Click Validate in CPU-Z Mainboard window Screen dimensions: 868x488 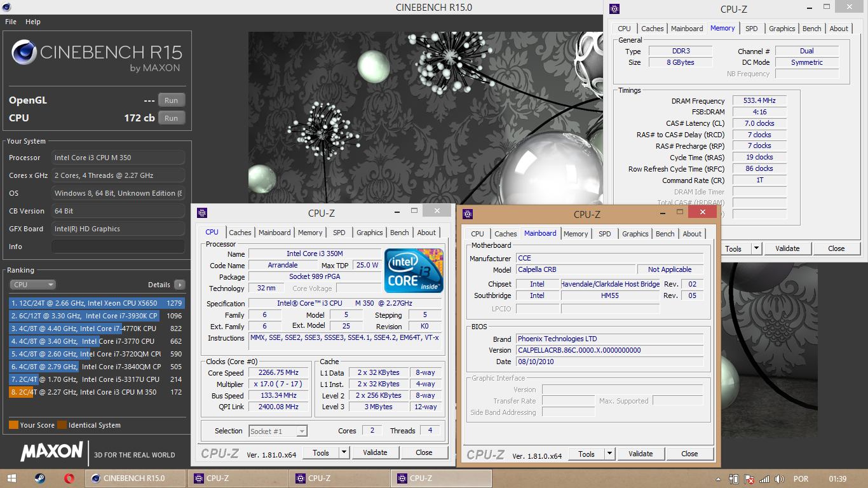[641, 454]
